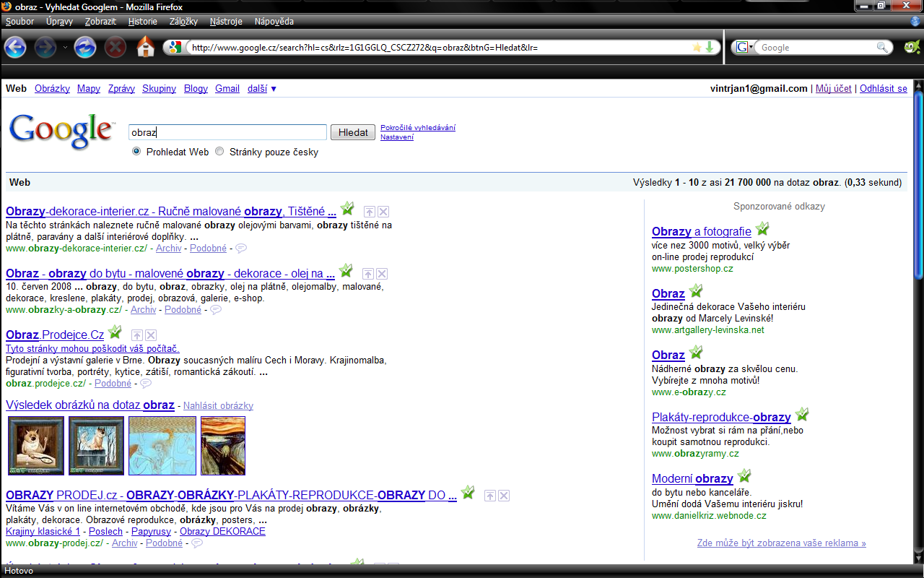Promote the OBRAZY PRODEJ.cz result
924x578 pixels.
(489, 496)
